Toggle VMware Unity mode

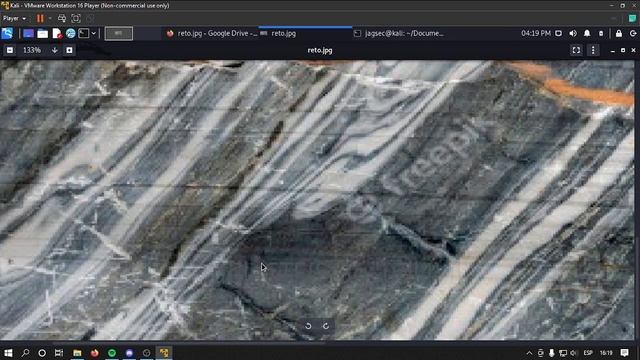click(90, 18)
